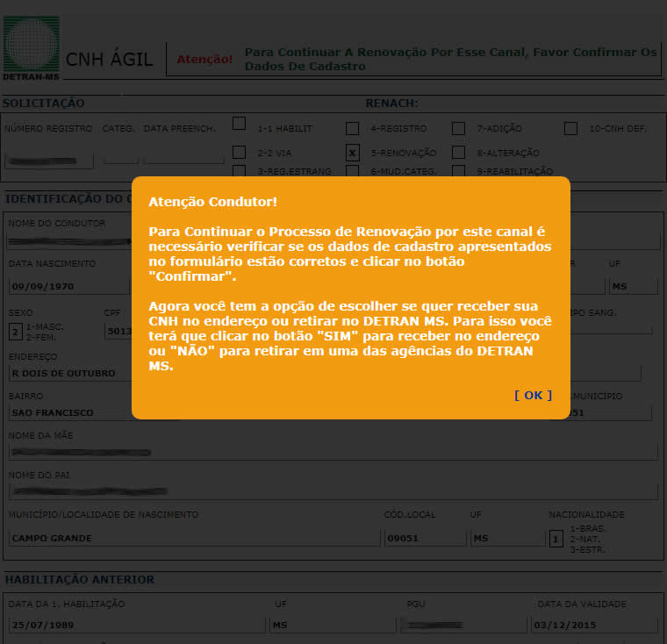Toggle the 5-RENOVAÇÃO checkbox

352,153
